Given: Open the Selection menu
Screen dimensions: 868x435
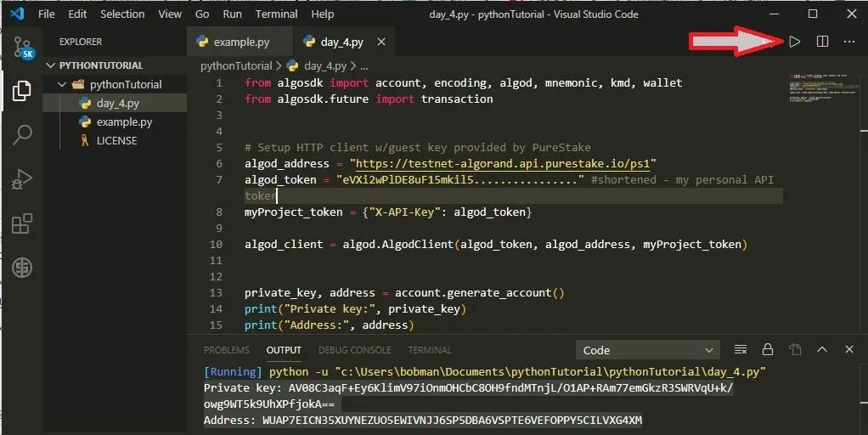Looking at the screenshot, I should 122,14.
